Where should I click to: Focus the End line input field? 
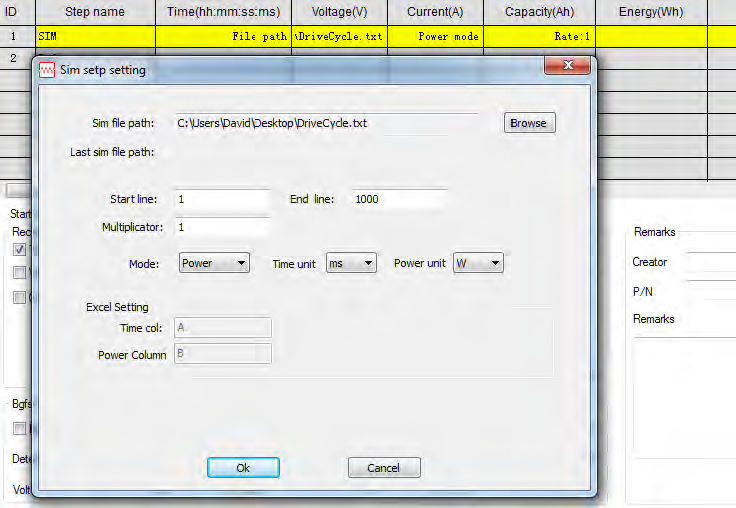(398, 199)
